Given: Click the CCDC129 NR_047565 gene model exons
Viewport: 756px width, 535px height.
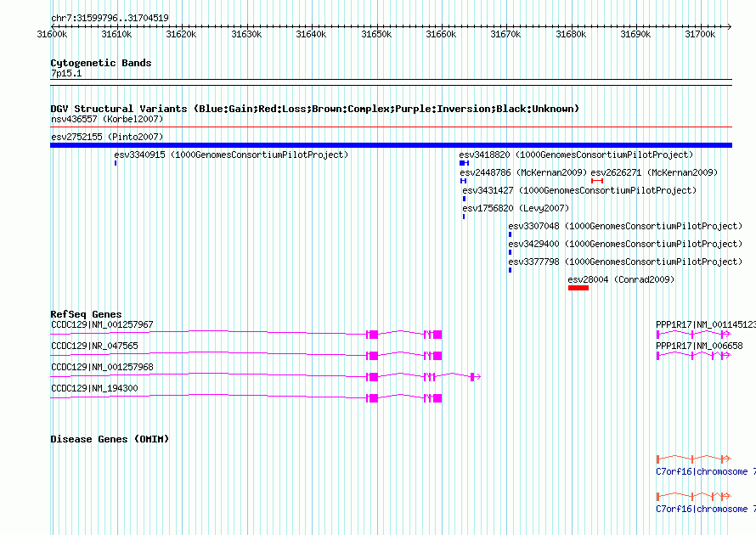Looking at the screenshot, I should point(404,356).
